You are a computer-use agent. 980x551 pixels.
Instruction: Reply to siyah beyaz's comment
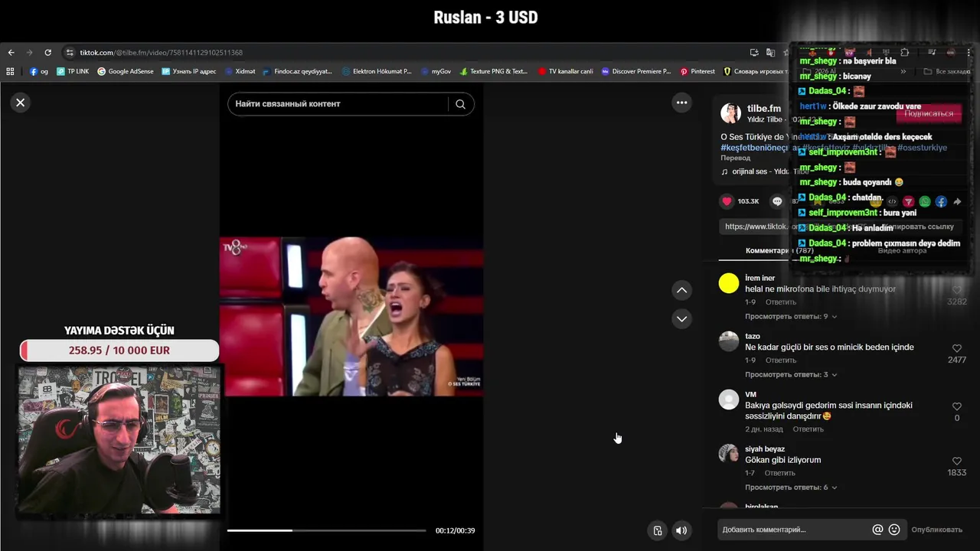pos(779,474)
